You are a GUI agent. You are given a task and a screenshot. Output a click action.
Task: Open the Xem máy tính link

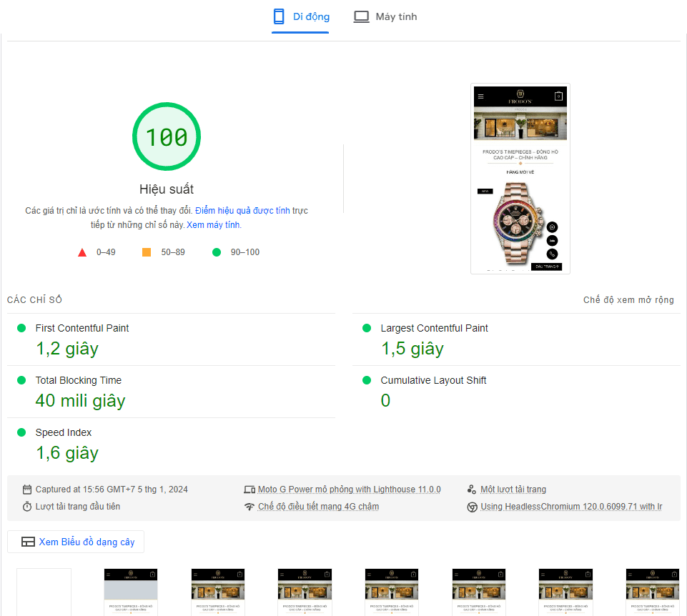[x=213, y=225]
